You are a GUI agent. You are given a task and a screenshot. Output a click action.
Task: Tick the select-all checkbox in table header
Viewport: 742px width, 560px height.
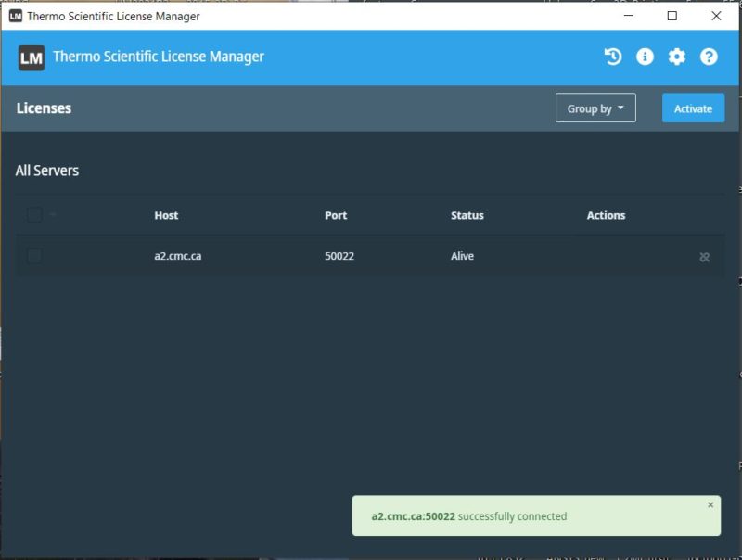pyautogui.click(x=34, y=214)
